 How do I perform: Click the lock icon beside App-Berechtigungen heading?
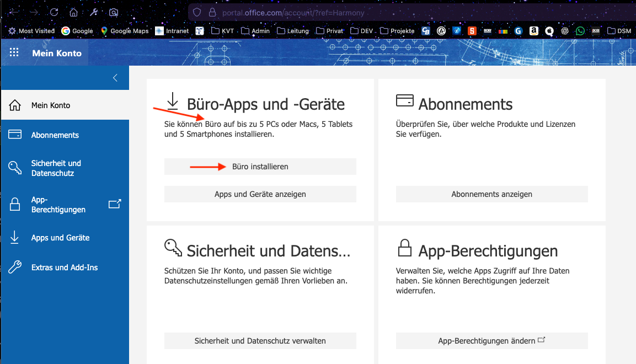404,248
